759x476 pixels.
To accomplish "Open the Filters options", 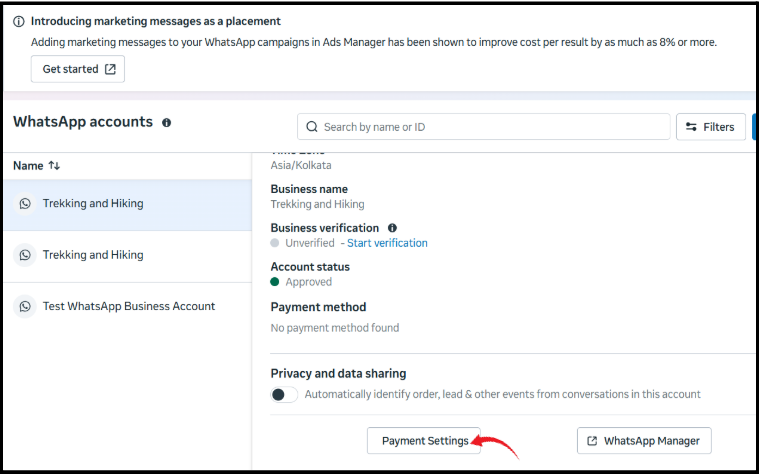I will [711, 127].
